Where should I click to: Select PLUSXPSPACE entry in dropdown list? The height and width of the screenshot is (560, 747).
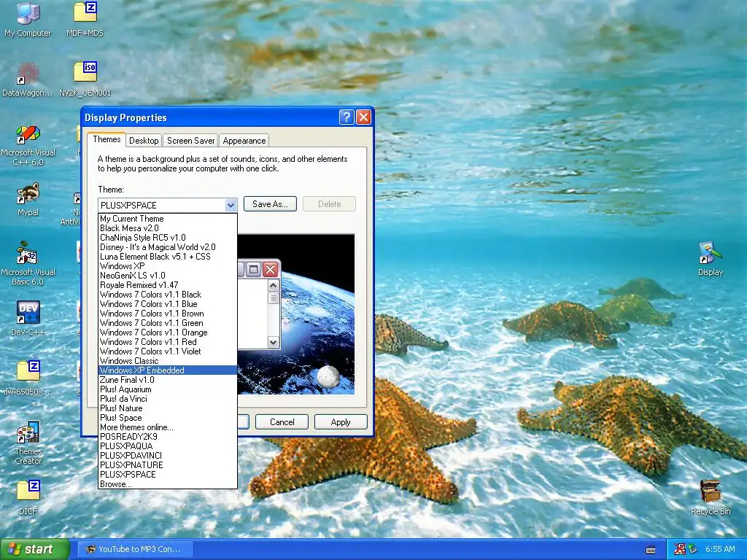[x=168, y=475]
